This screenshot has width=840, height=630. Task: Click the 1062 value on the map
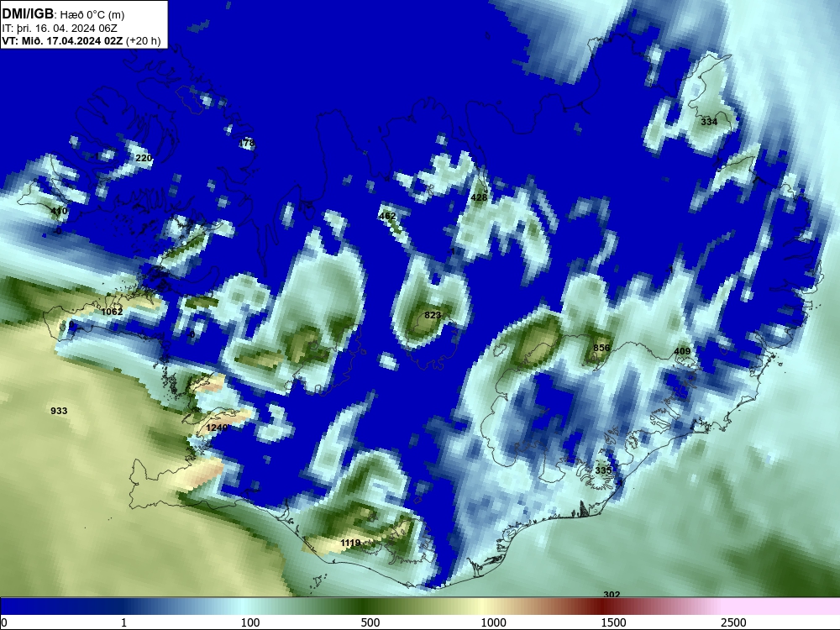point(112,312)
